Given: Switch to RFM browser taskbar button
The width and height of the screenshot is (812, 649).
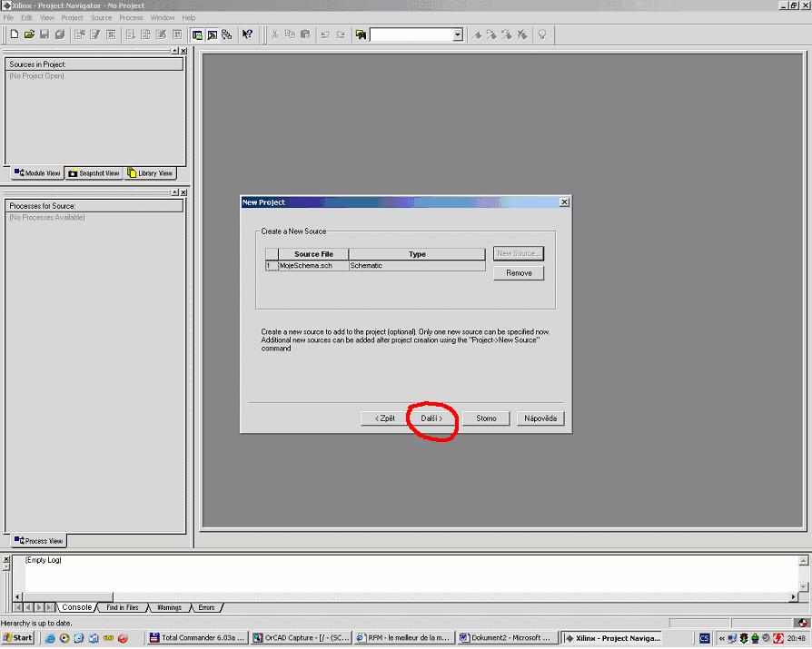Looking at the screenshot, I should [404, 637].
